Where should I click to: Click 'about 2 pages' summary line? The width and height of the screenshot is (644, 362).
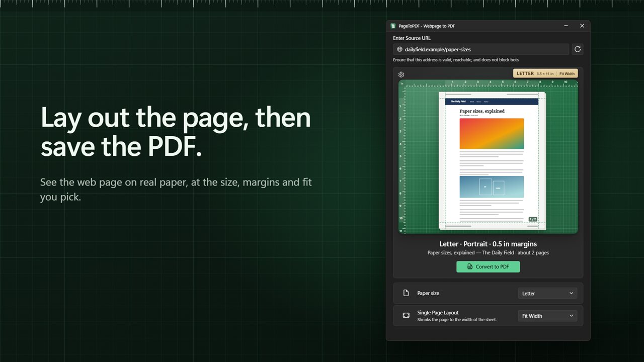pos(488,253)
